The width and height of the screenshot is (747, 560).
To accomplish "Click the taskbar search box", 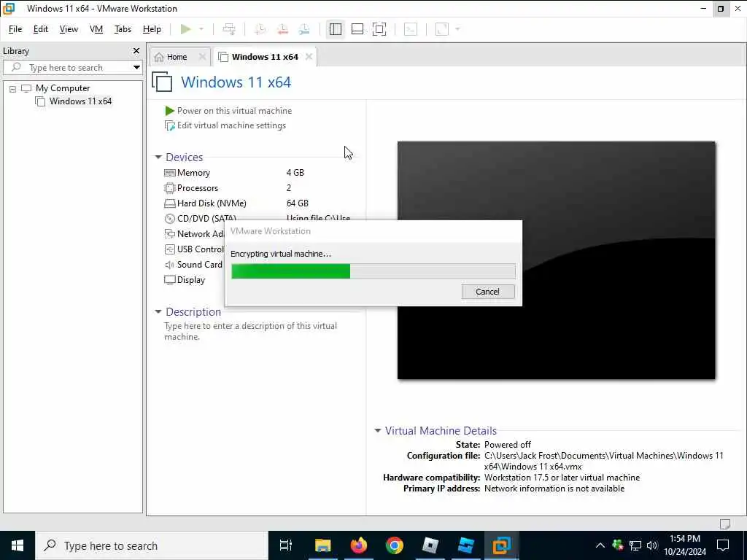I will (x=152, y=545).
